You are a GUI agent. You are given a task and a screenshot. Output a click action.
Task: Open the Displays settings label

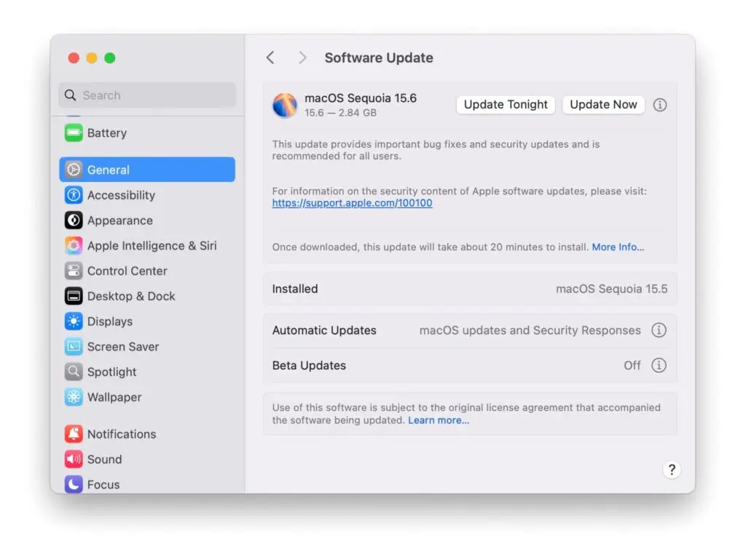tap(110, 321)
